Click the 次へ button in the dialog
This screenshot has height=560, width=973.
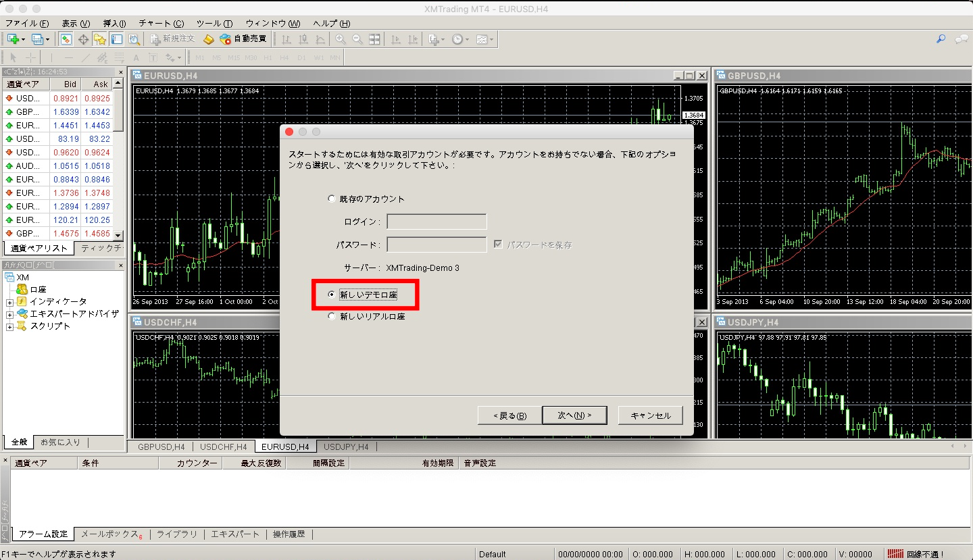[x=574, y=415]
